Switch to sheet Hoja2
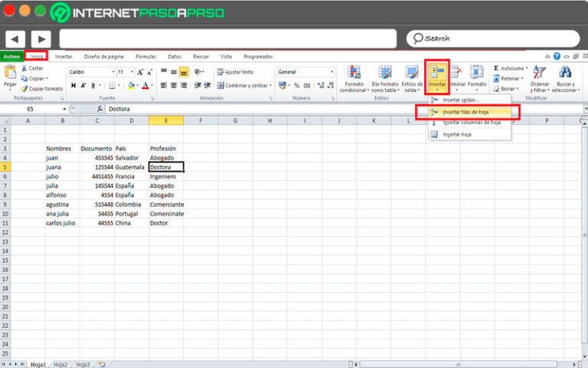 coord(60,364)
